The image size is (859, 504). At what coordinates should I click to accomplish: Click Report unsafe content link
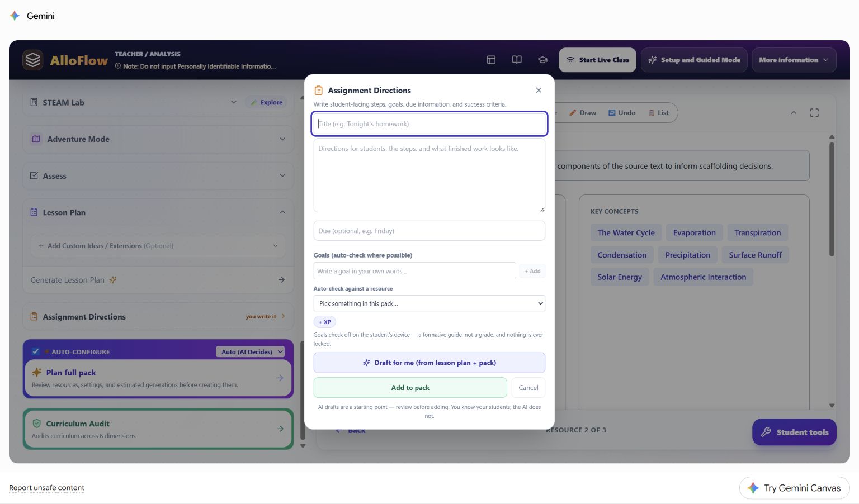tap(46, 488)
